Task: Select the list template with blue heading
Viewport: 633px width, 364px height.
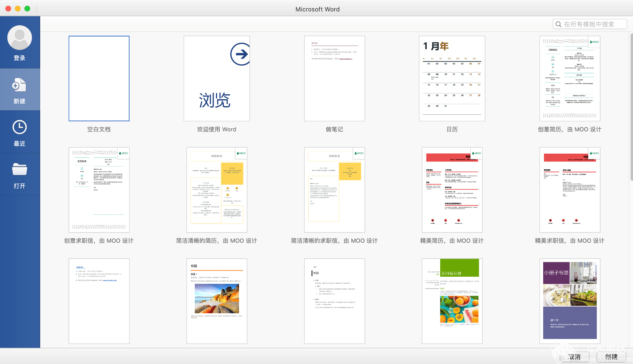Action: point(99,301)
